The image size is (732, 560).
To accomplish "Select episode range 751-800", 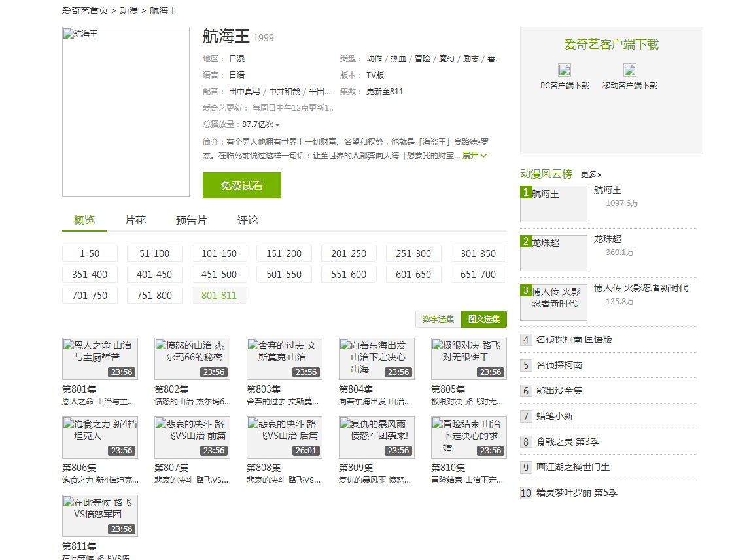I will click(x=154, y=295).
